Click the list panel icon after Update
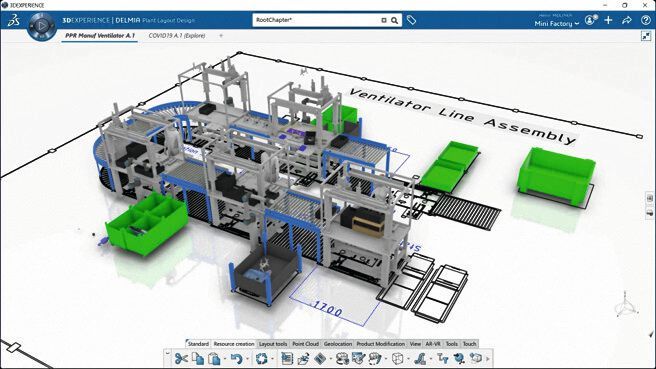 pos(287,359)
